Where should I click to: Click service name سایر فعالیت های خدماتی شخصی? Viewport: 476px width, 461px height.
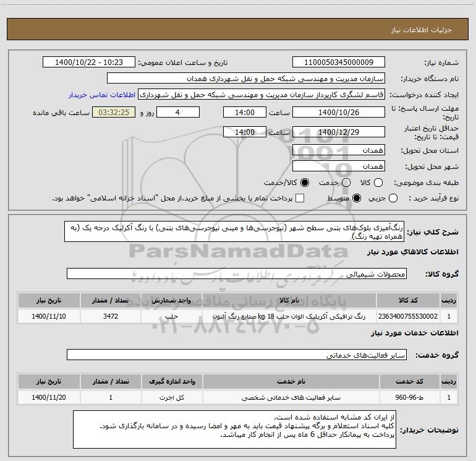[291, 397]
